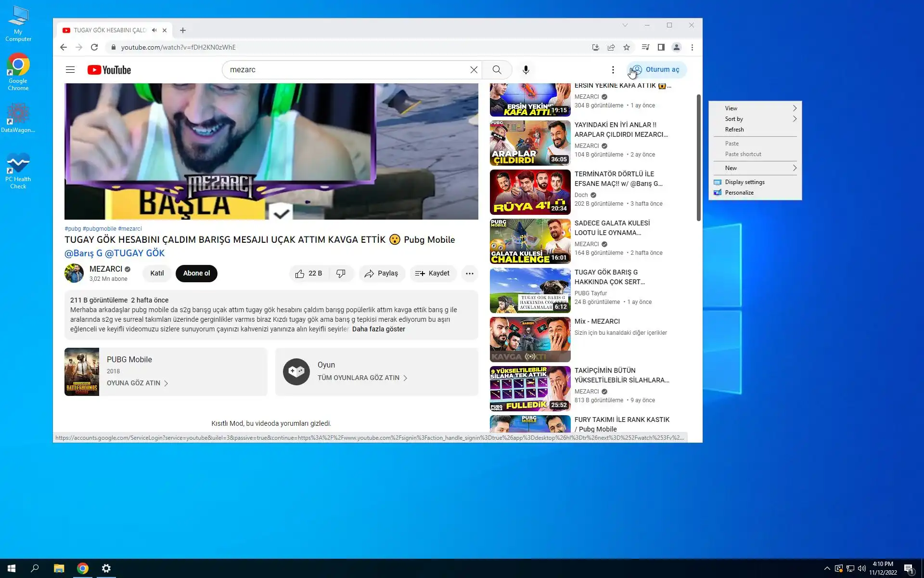Choose Personalize from the context menu
This screenshot has height=578, width=924.
click(739, 193)
